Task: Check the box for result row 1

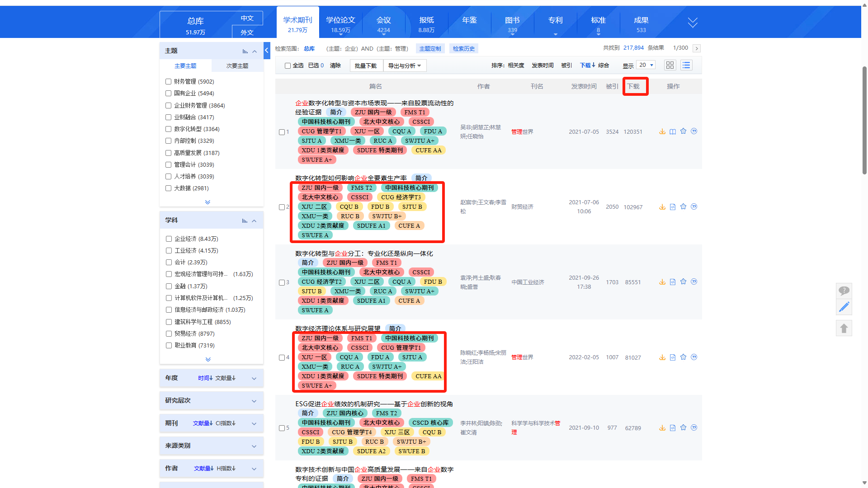Action: pos(282,132)
